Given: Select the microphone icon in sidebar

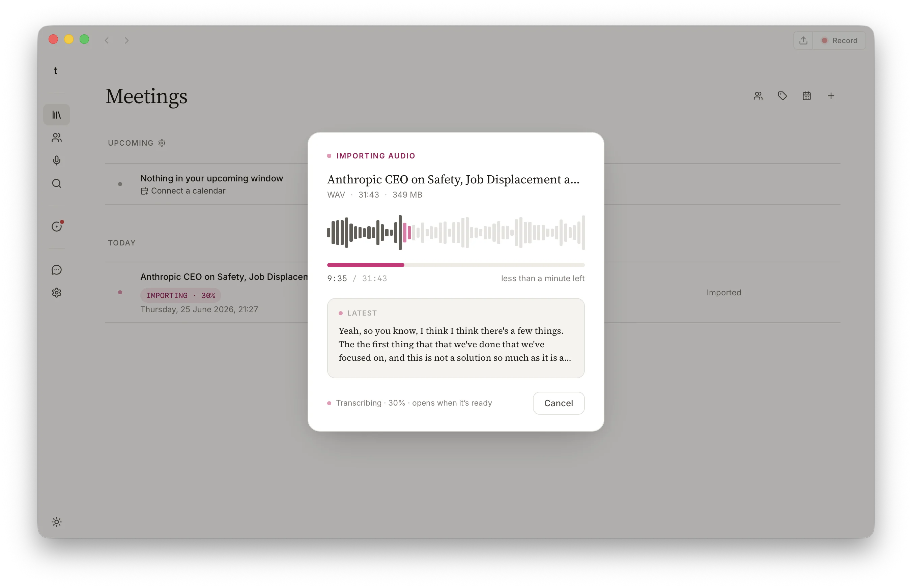Looking at the screenshot, I should pos(57,160).
